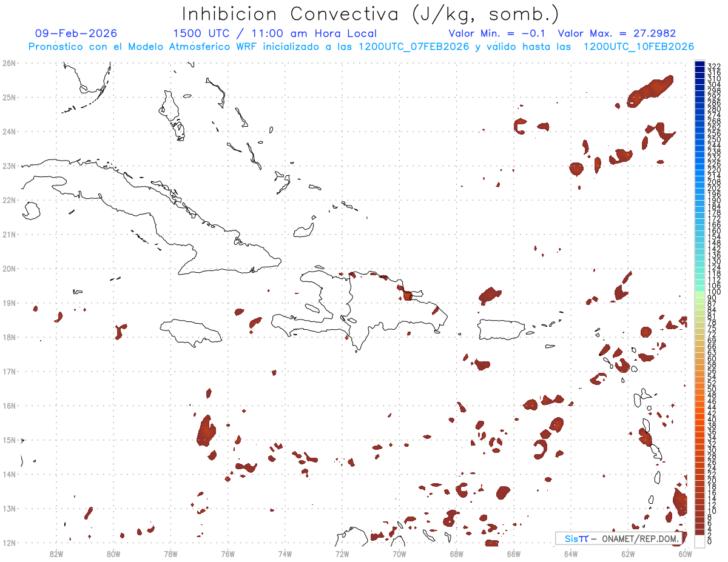Image resolution: width=728 pixels, height=562 pixels.
Task: Click the 64W longitude label
Action: [571, 553]
